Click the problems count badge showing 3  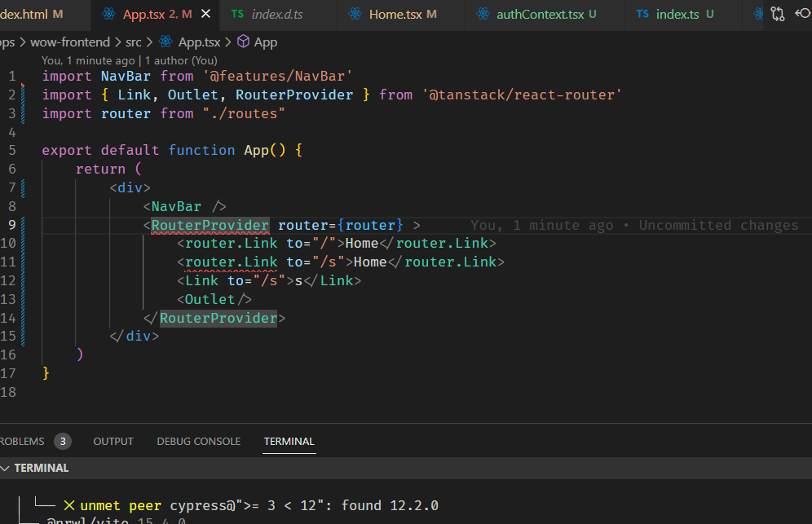[x=63, y=441]
